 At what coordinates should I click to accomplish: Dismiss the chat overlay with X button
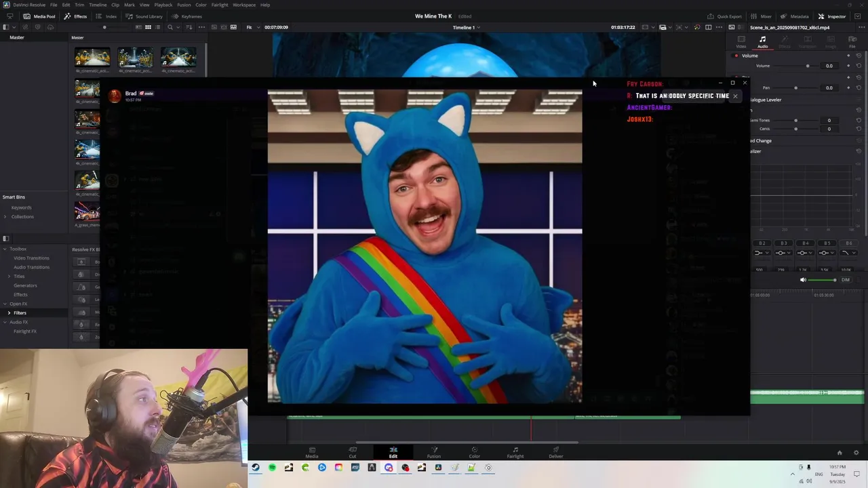[x=735, y=96]
